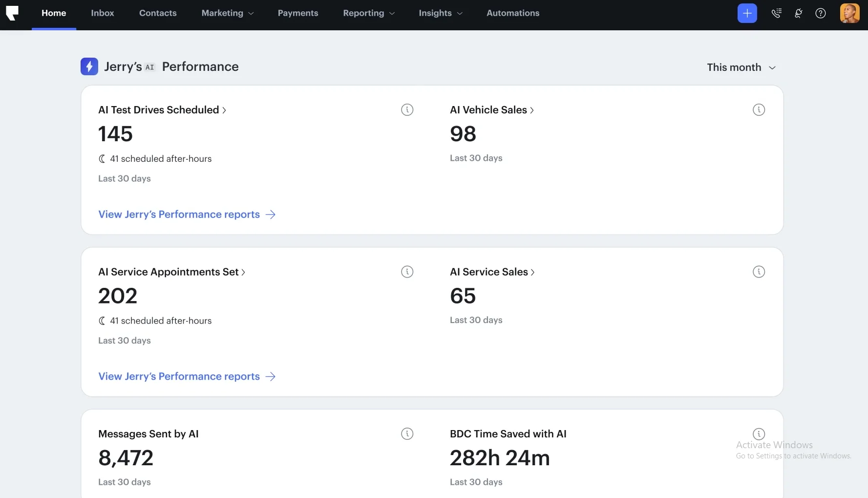Click the AI Service Appointments Set chevron

click(243, 272)
